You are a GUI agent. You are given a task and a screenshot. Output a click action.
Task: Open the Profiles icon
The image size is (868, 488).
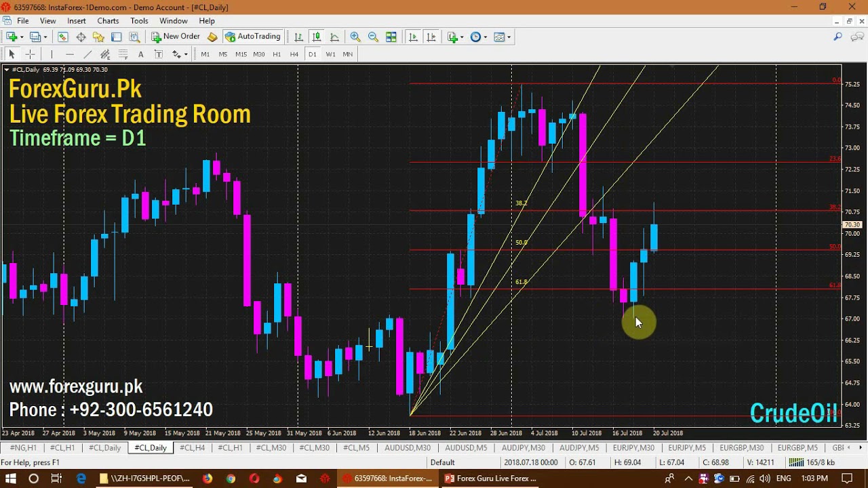[35, 37]
